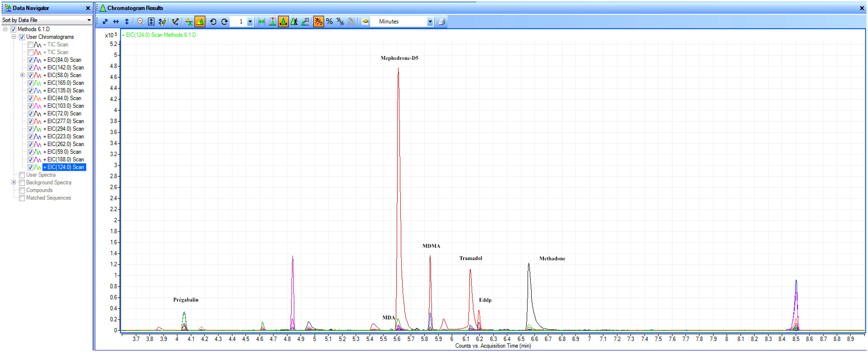Close the Data Navigator panel
This screenshot has height=352, width=868.
[88, 8]
